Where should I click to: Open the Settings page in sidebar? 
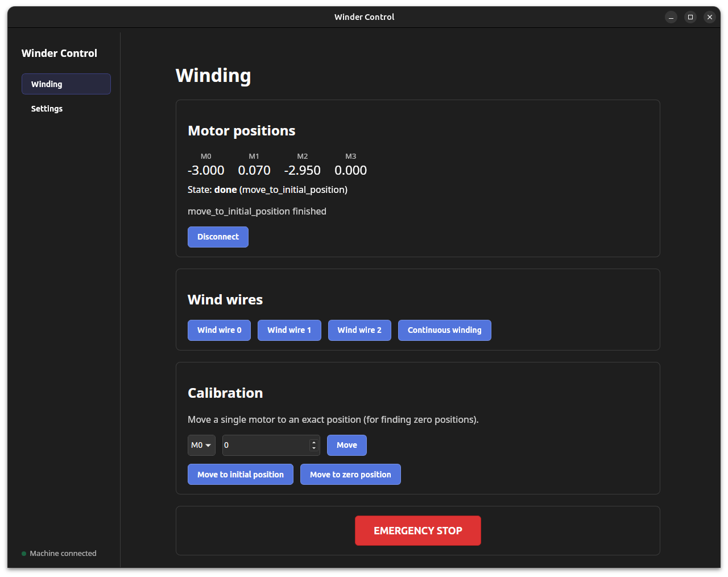(66, 109)
